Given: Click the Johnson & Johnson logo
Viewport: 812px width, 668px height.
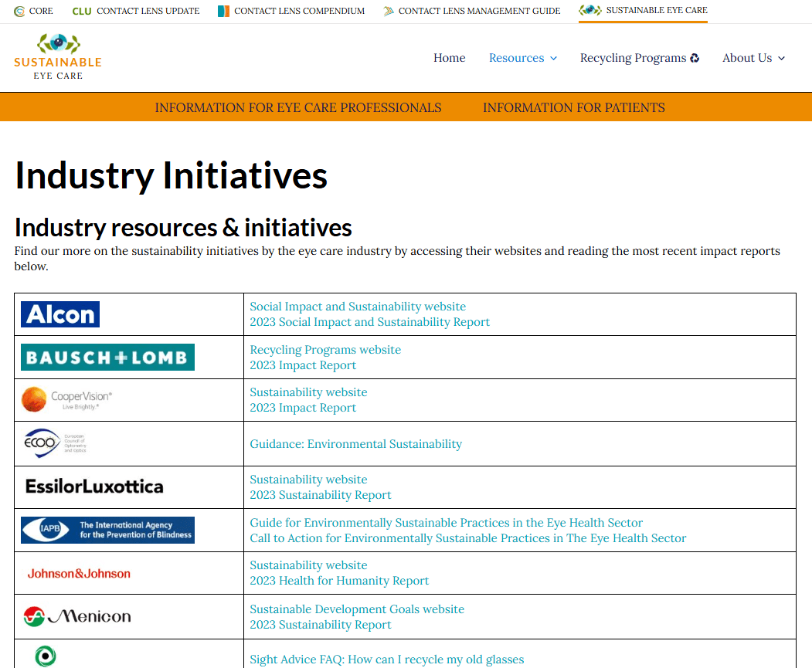Looking at the screenshot, I should tap(79, 573).
